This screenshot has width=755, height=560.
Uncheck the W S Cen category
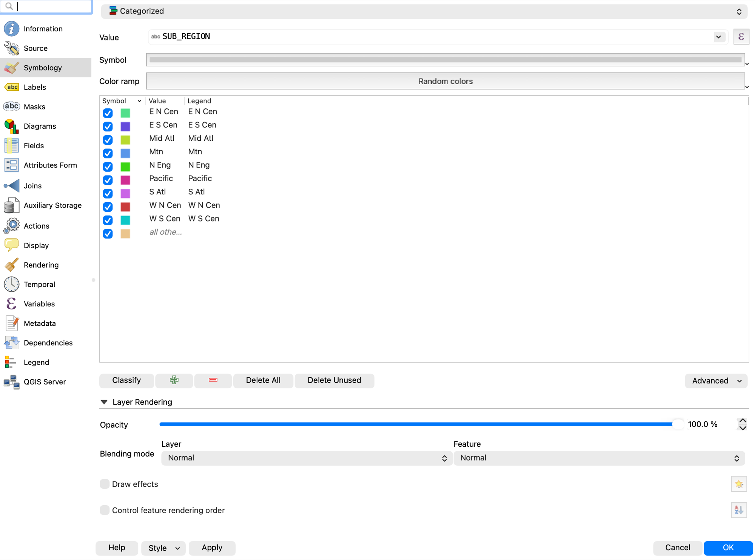[108, 220]
